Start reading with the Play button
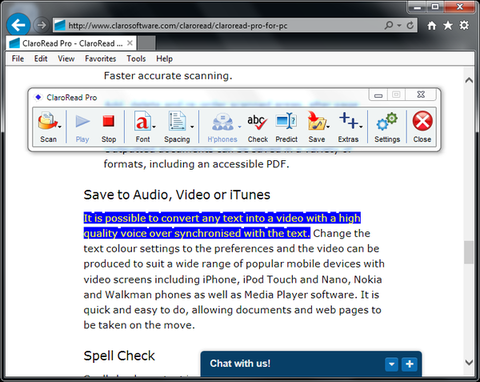This screenshot has height=382, width=480. pyautogui.click(x=82, y=122)
